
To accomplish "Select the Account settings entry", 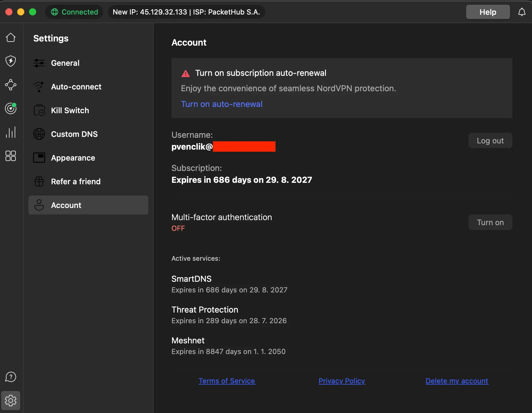I will [x=66, y=205].
